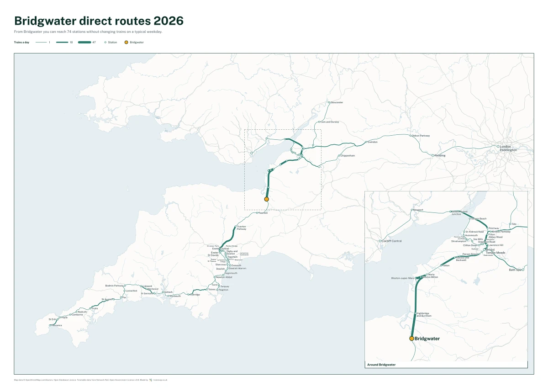The image size is (548, 392).
Task: Click the Exeter St Davids station label
Action: click(213, 254)
